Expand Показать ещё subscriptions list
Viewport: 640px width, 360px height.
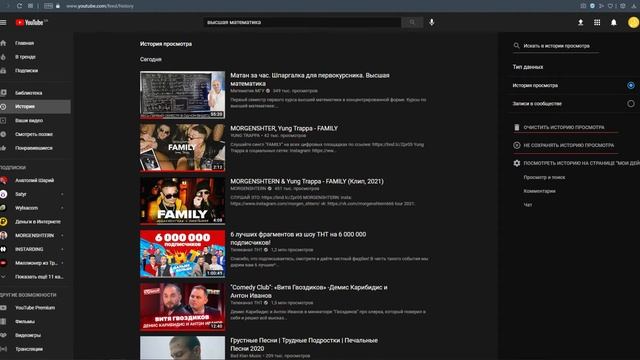tap(35, 277)
